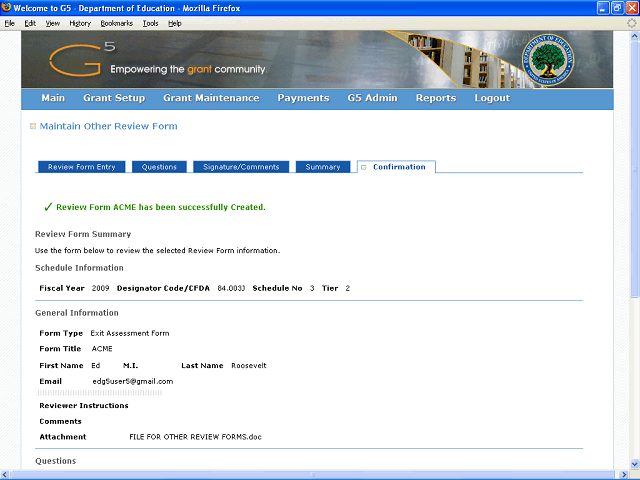Click the Comments label
Screen dimensions: 640x480
click(60, 422)
